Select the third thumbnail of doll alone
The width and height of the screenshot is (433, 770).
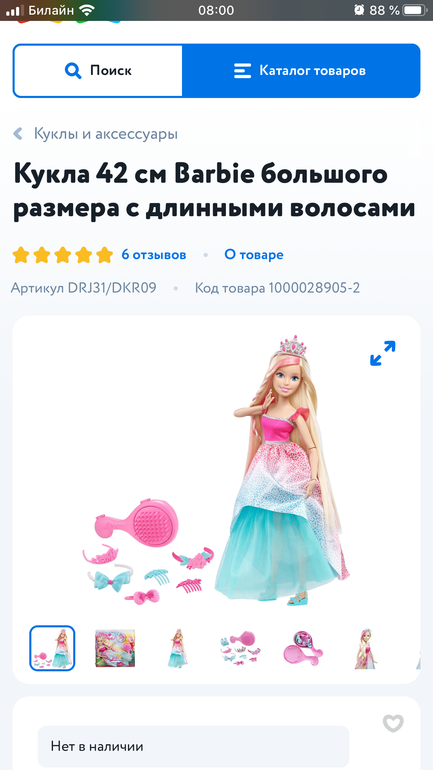tap(177, 648)
